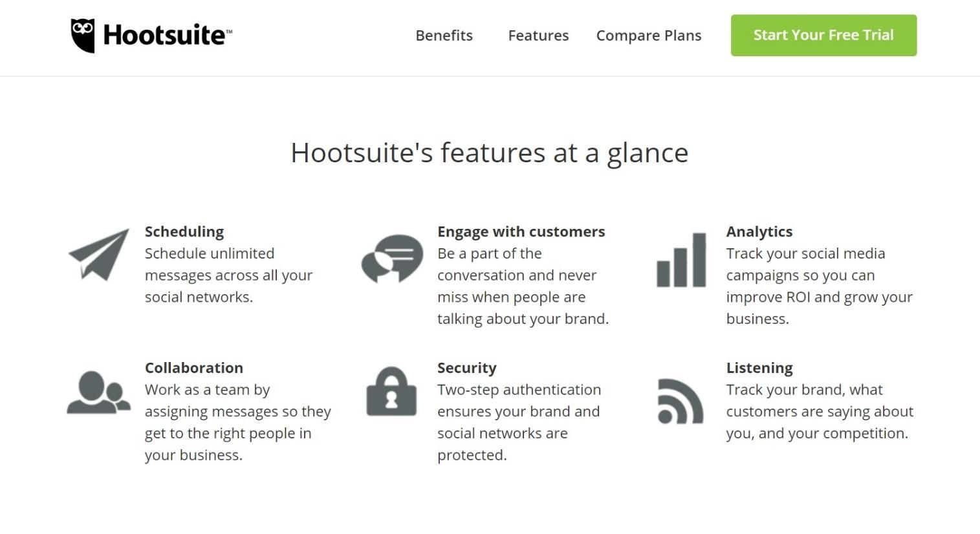Go to Compare Plans in the header

point(649,36)
